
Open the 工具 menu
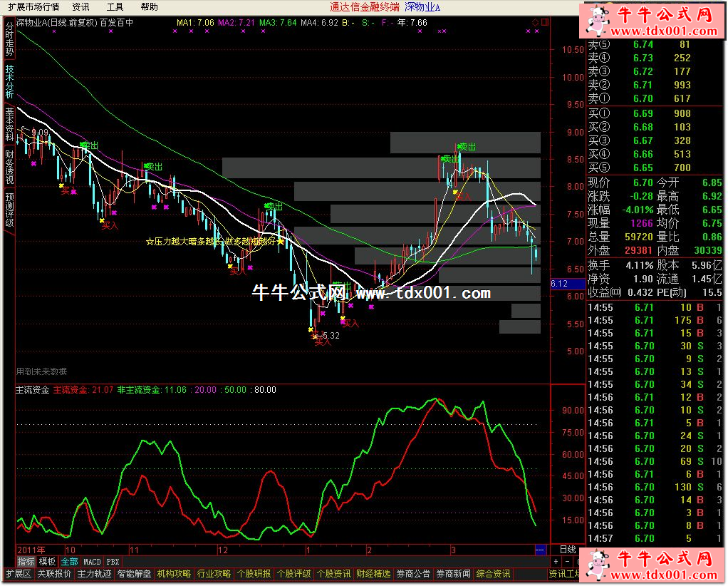click(115, 6)
